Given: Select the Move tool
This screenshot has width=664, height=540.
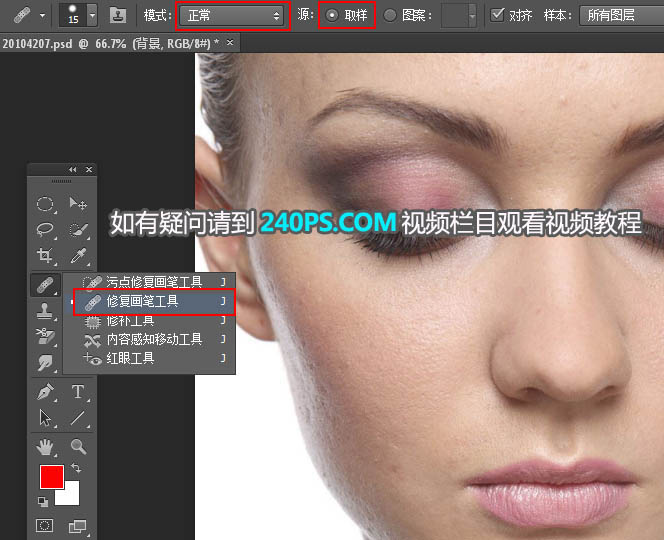Looking at the screenshot, I should coord(78,204).
